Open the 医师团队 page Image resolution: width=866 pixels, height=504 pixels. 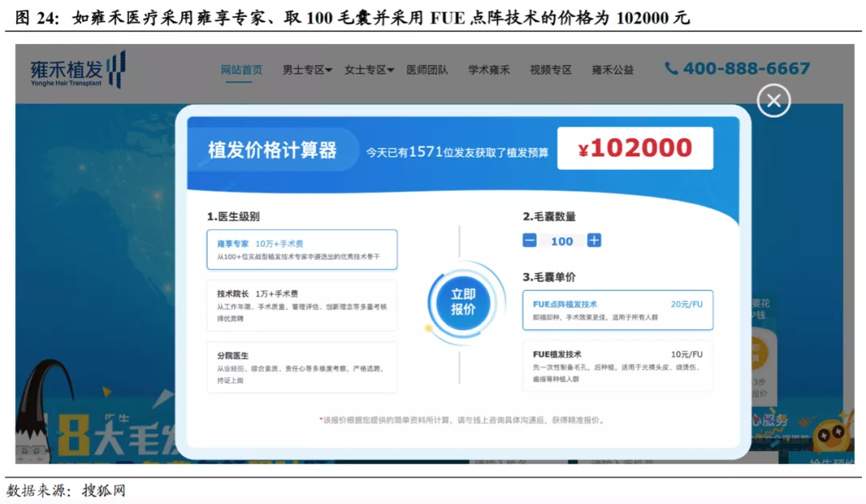tap(427, 70)
